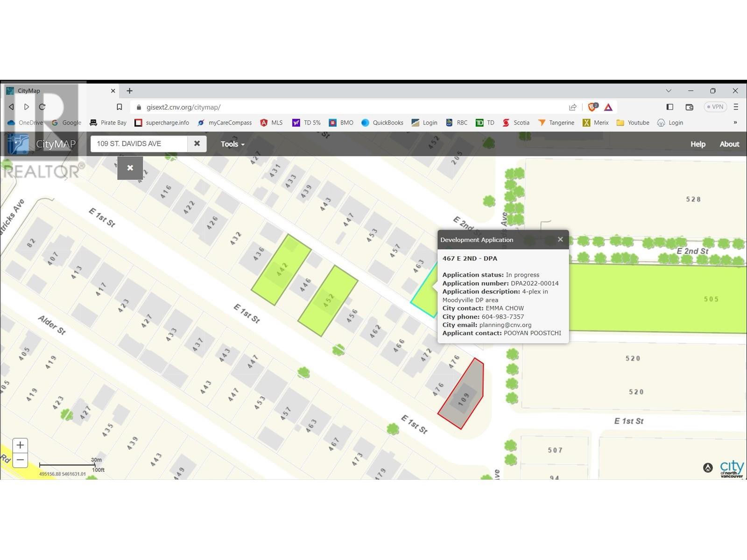Viewport: 747px width, 560px height.
Task: Clear the address search field
Action: click(197, 144)
